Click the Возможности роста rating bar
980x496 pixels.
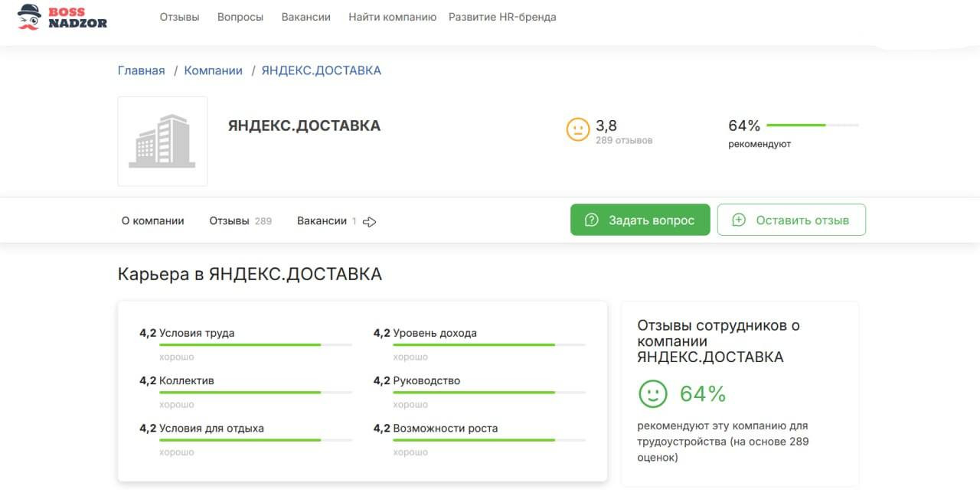pyautogui.click(x=489, y=440)
